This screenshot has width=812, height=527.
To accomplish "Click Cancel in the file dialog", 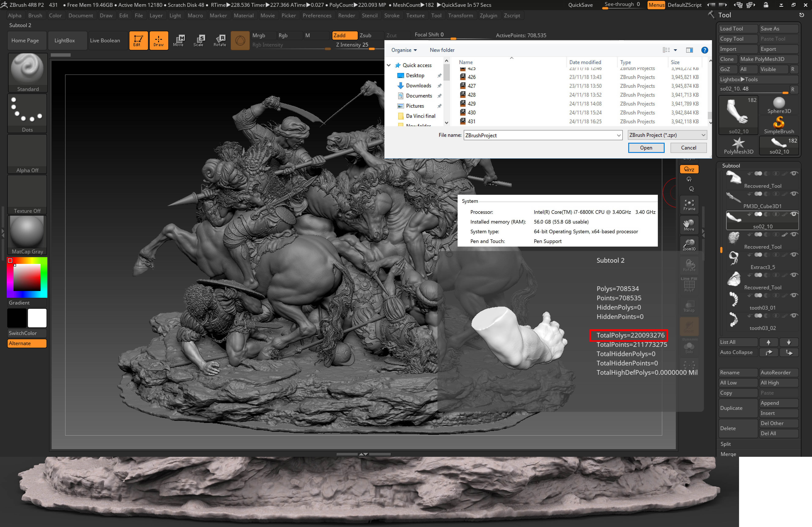I will [688, 148].
